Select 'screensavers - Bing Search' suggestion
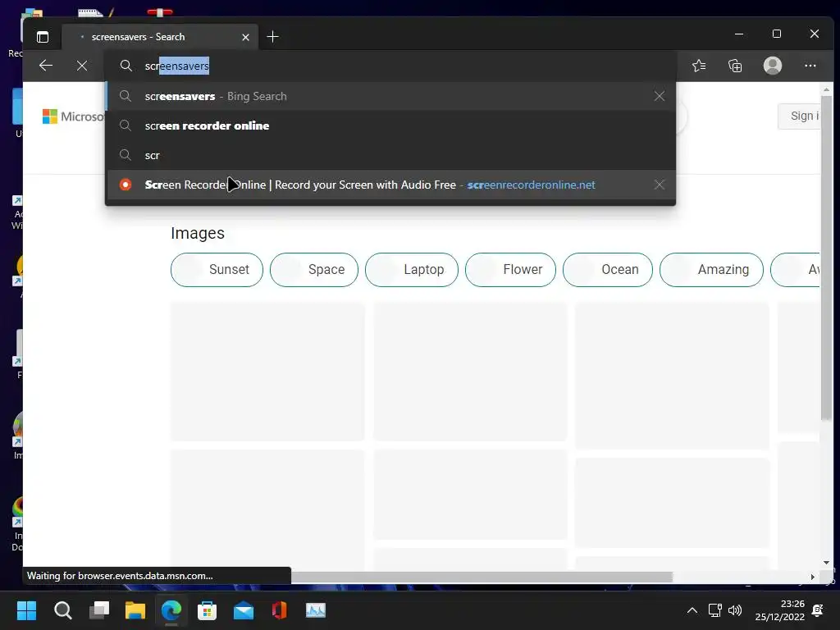This screenshot has width=840, height=630. pyautogui.click(x=391, y=97)
